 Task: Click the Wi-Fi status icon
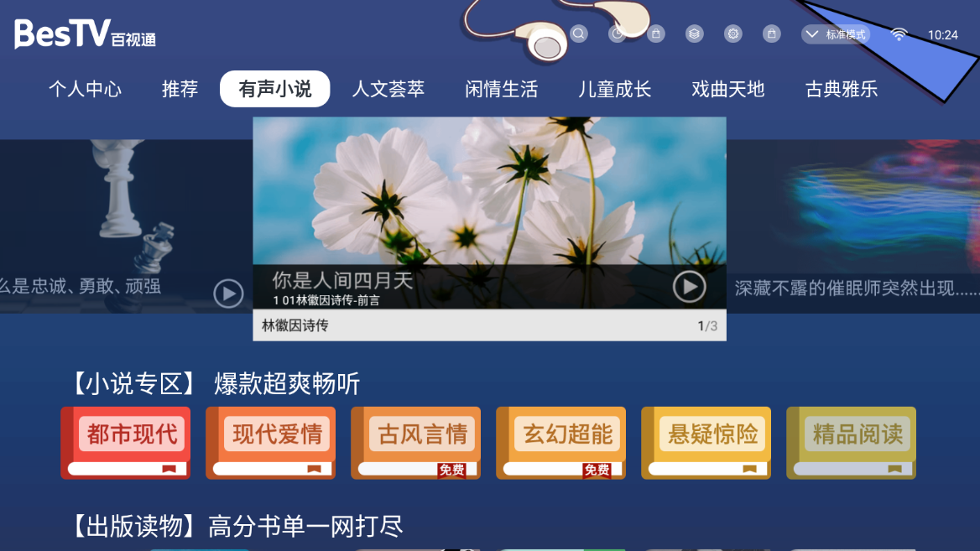(x=899, y=35)
